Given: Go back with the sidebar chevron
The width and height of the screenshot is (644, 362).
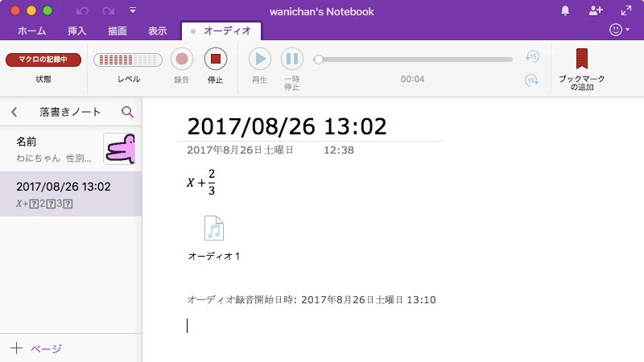Looking at the screenshot, I should (x=14, y=112).
